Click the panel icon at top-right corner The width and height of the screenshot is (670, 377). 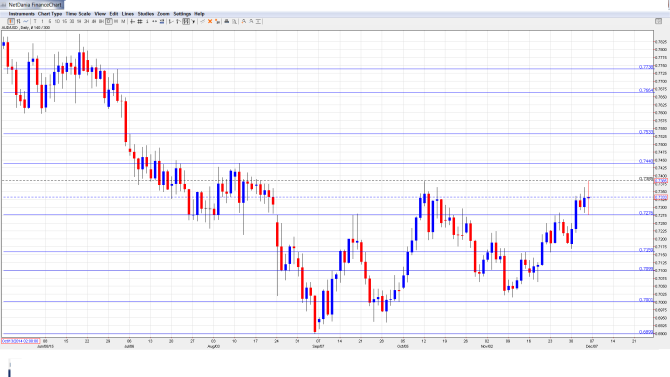[x=658, y=21]
